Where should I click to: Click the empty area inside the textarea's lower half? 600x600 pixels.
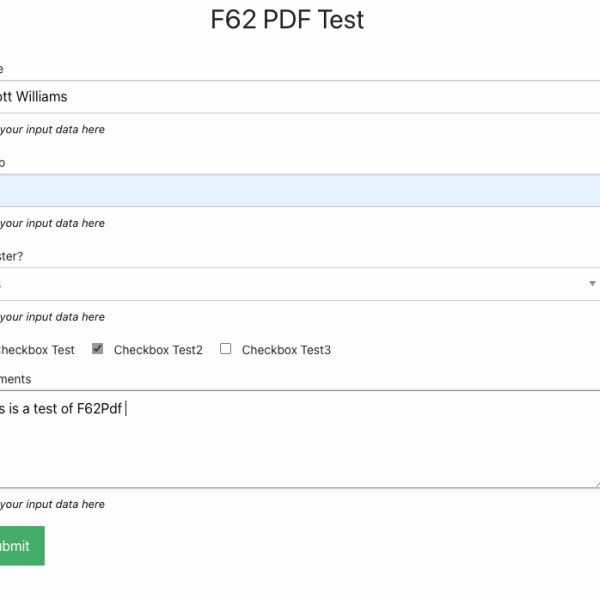click(300, 460)
